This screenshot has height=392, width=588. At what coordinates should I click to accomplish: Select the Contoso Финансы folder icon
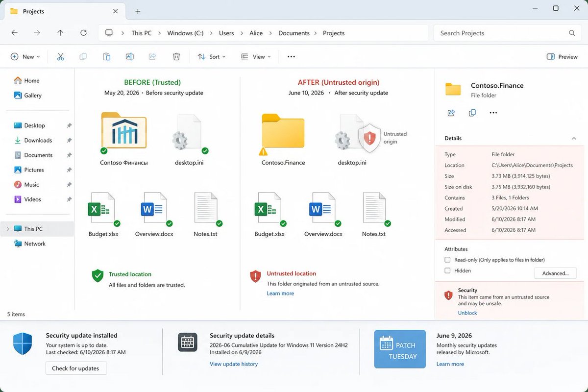[124, 131]
